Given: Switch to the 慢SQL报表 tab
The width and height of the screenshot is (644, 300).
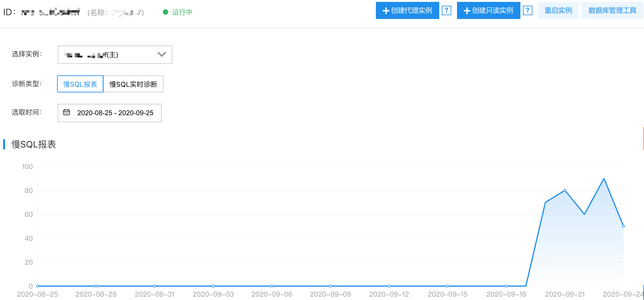Looking at the screenshot, I should click(80, 84).
